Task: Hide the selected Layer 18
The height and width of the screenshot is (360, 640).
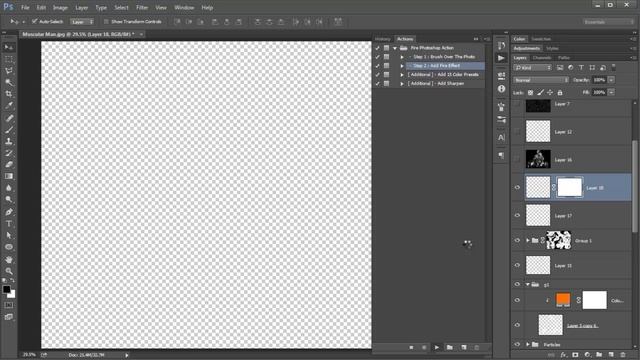Action: tap(517, 187)
